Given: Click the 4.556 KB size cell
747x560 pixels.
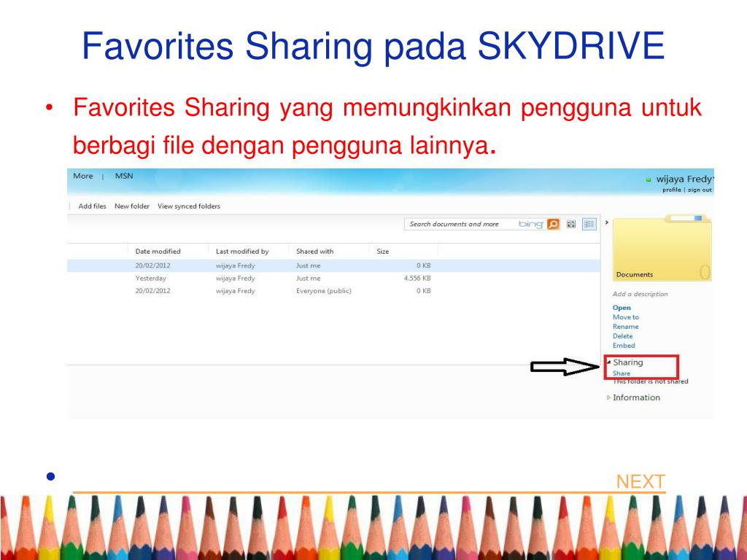Looking at the screenshot, I should click(x=417, y=278).
